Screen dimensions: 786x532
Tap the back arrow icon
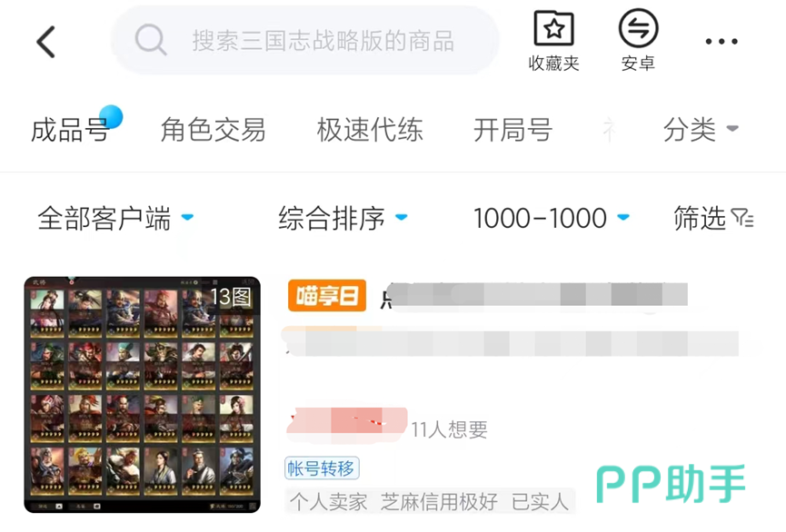coord(46,42)
